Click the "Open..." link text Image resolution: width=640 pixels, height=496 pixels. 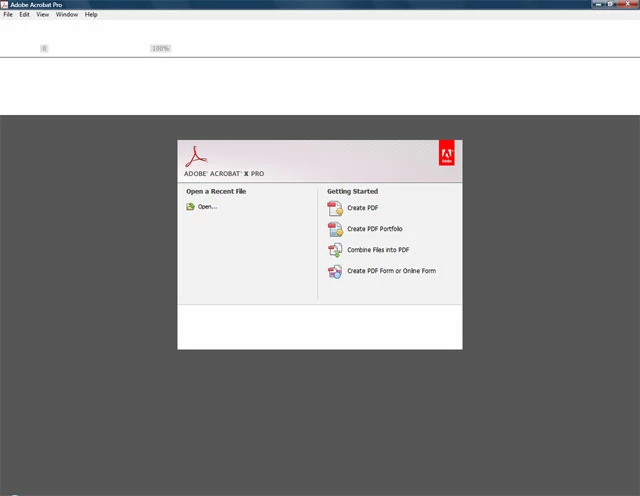point(207,207)
